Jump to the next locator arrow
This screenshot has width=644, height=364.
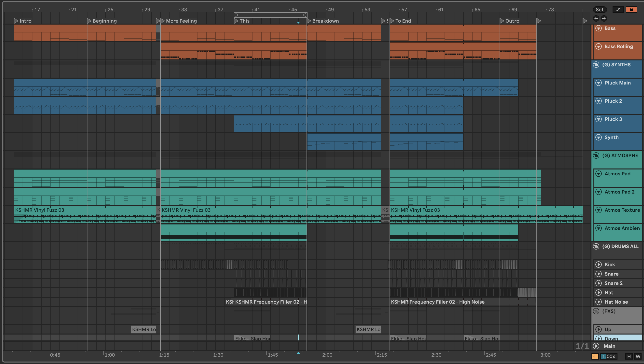point(604,18)
